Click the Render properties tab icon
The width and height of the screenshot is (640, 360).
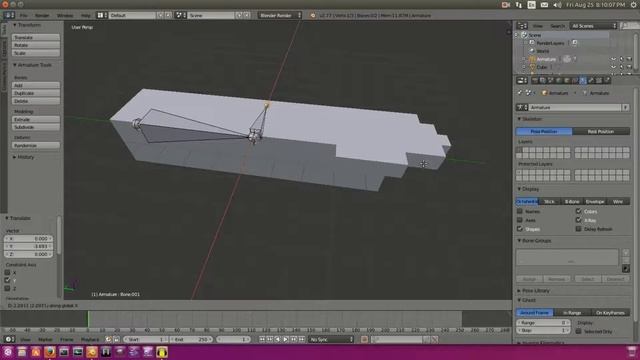tap(534, 80)
